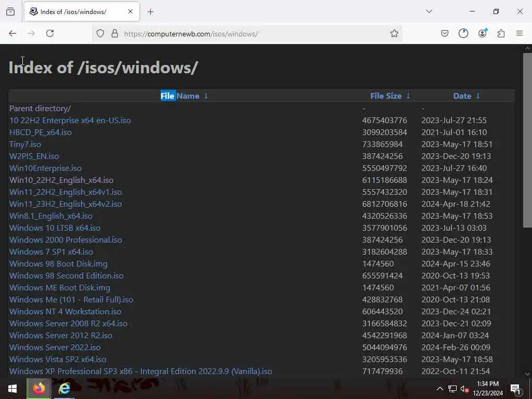
Task: Click Windows Server 2008 R2 x64.iso
Action: point(69,323)
